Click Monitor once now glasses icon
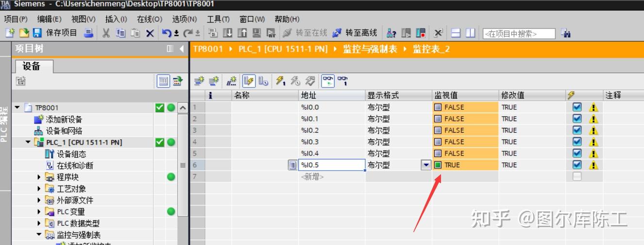 pos(343,81)
